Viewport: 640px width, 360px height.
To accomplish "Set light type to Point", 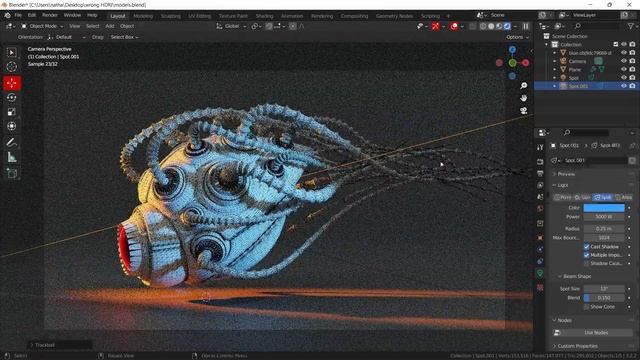I will (x=563, y=197).
